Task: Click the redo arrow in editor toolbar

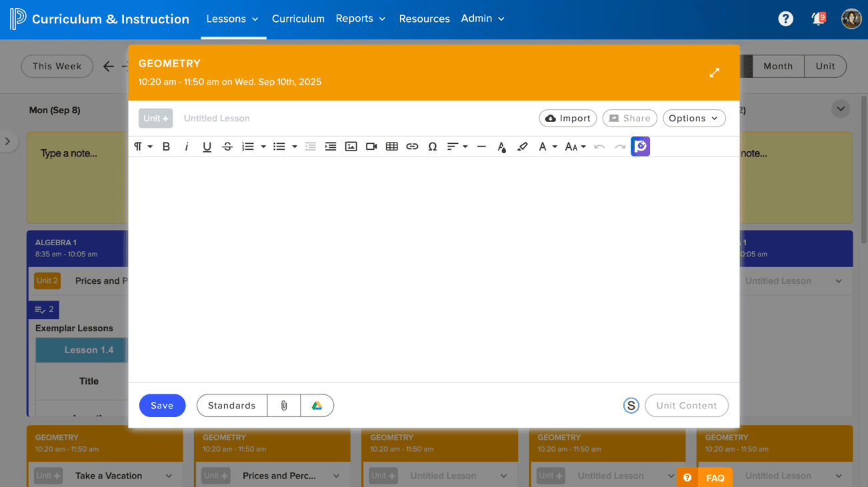Action: click(x=620, y=147)
